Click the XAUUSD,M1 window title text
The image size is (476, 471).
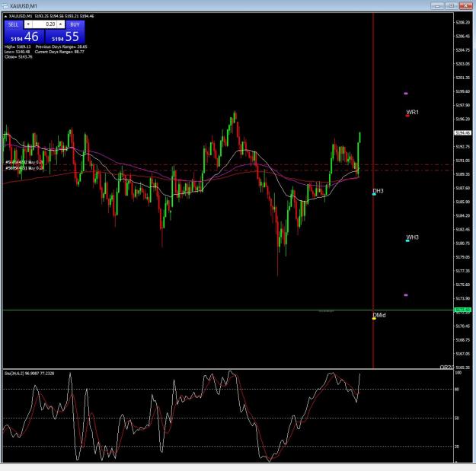click(x=24, y=6)
